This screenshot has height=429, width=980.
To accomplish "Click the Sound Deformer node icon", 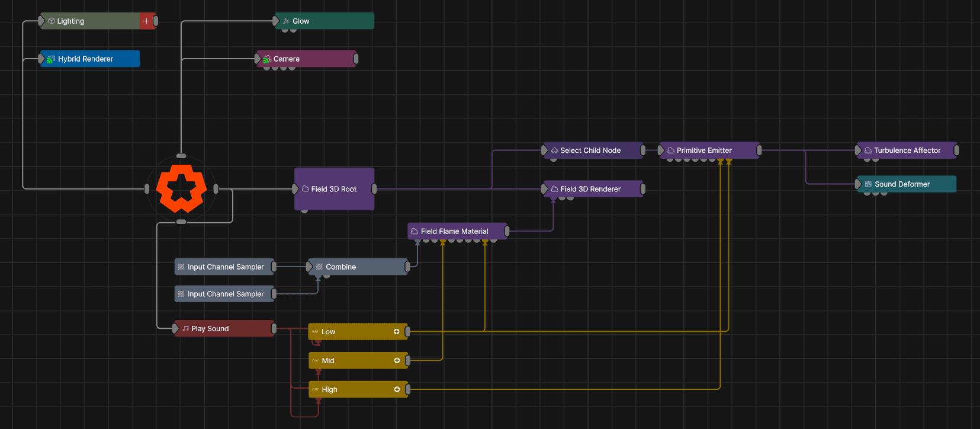I will pos(868,184).
